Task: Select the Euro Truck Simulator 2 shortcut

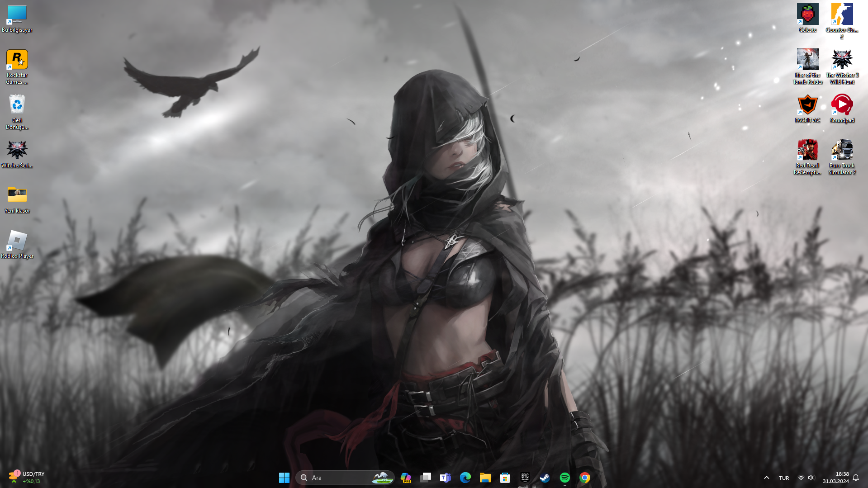Action: 842,157
